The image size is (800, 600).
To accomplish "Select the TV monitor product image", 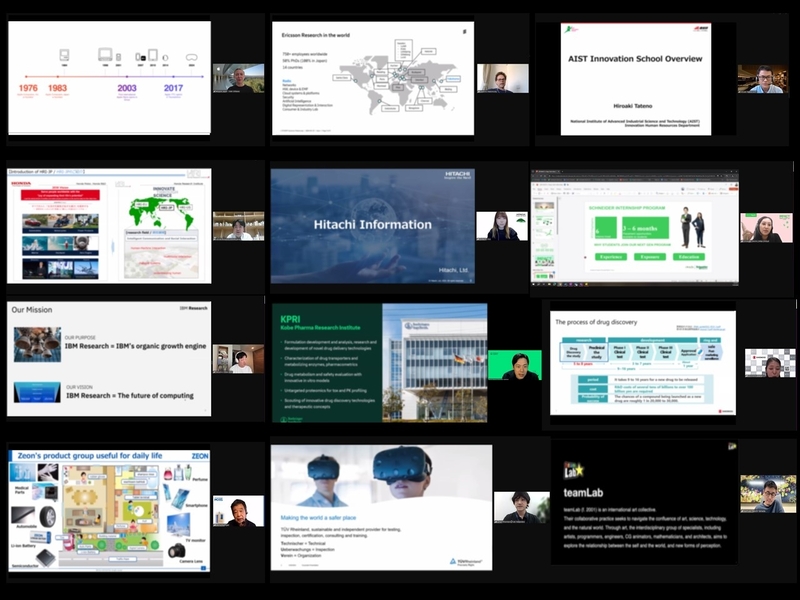I will point(178,522).
